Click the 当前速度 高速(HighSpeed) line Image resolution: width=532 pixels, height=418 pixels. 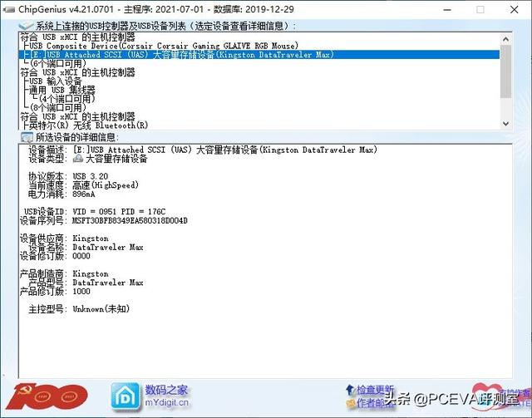pos(83,185)
